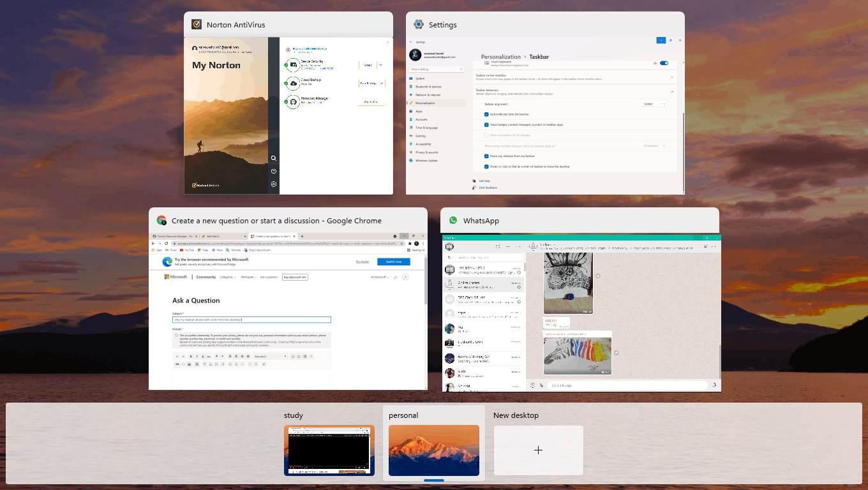
Task: Open the Standard paragraph style dropdown in editor
Action: pos(270,356)
